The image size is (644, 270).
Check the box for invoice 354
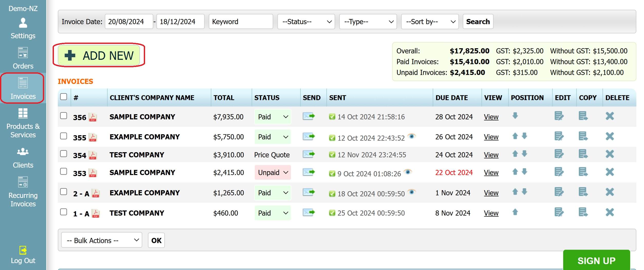pos(63,154)
